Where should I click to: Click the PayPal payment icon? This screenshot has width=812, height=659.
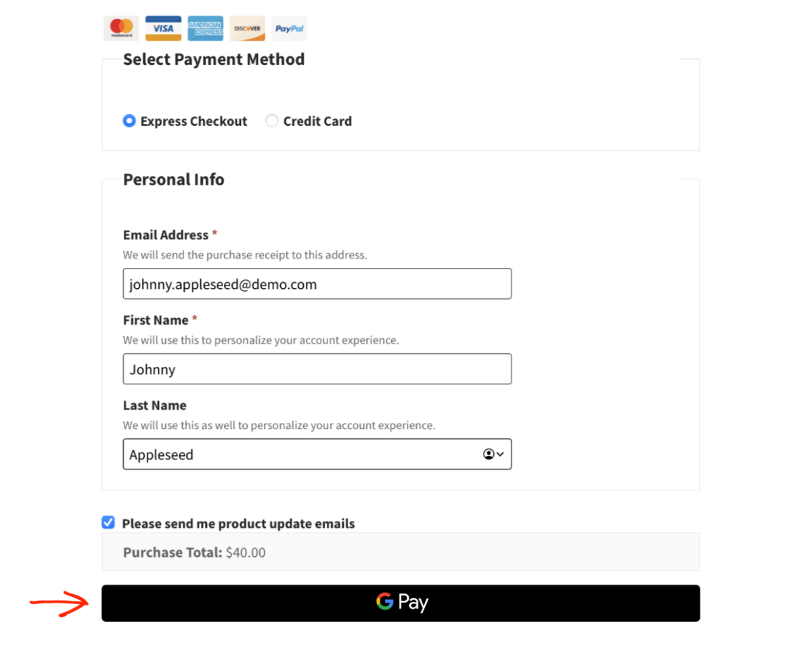[289, 28]
